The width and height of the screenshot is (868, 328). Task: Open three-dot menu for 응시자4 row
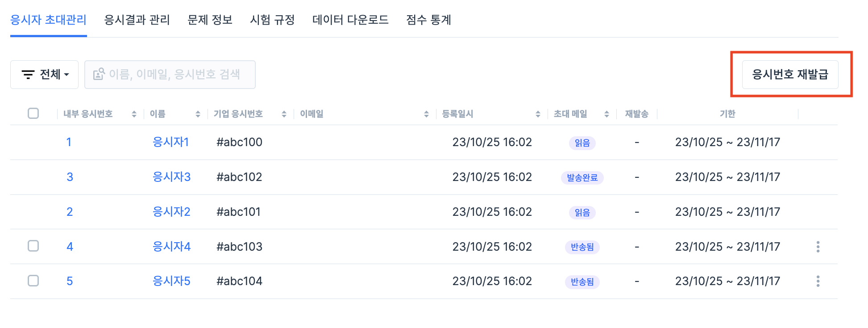click(x=818, y=247)
